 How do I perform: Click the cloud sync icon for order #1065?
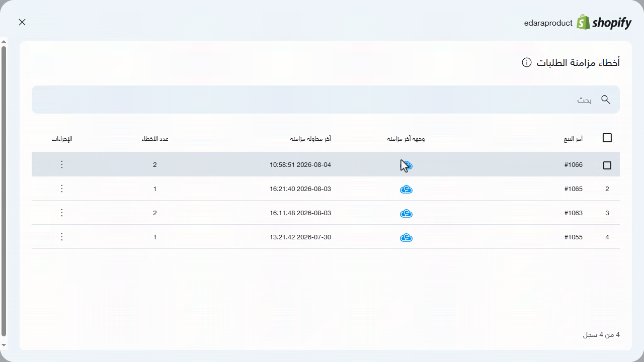click(x=406, y=189)
